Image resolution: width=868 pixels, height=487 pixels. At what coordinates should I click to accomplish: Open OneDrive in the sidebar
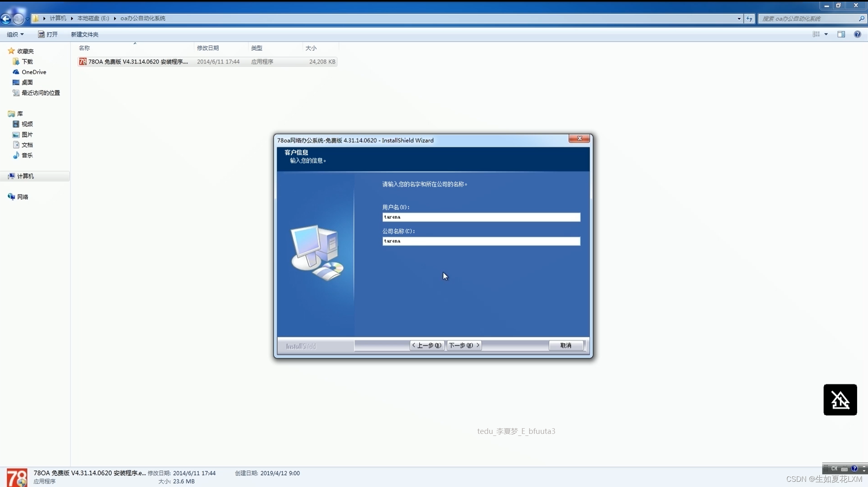tap(34, 72)
